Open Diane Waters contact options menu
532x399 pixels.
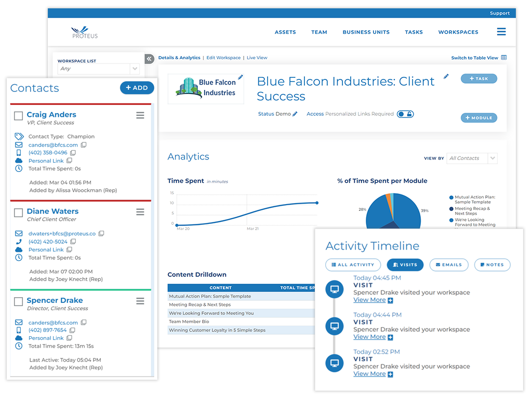point(140,212)
